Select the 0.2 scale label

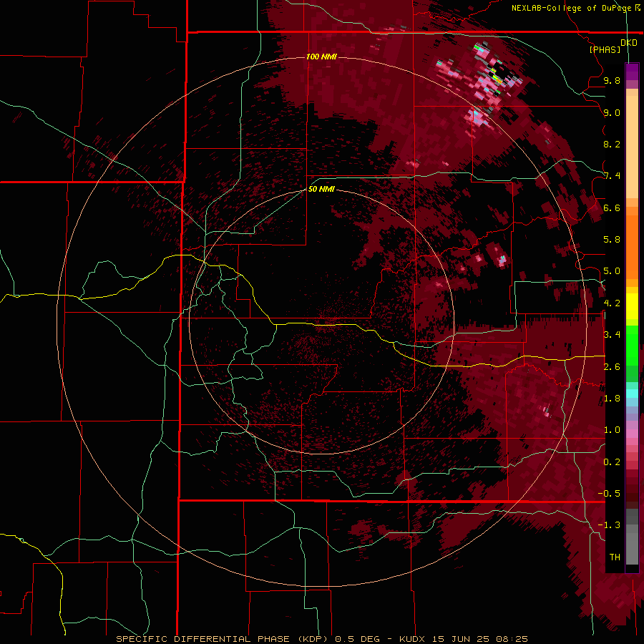[612, 462]
